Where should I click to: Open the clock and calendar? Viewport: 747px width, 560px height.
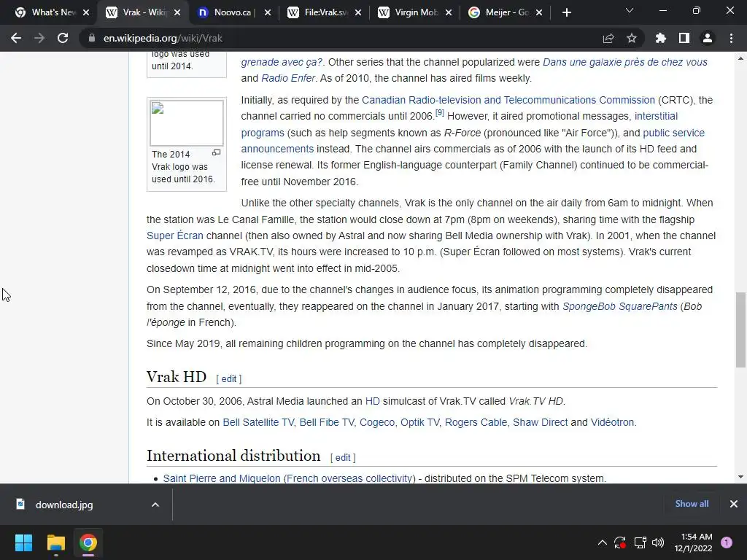pyautogui.click(x=694, y=542)
